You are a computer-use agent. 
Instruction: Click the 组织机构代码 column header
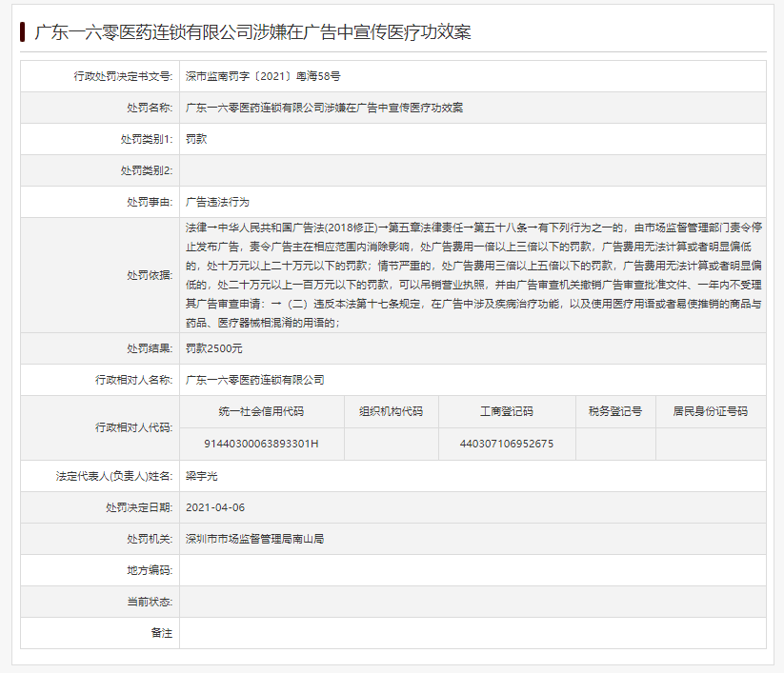(391, 411)
